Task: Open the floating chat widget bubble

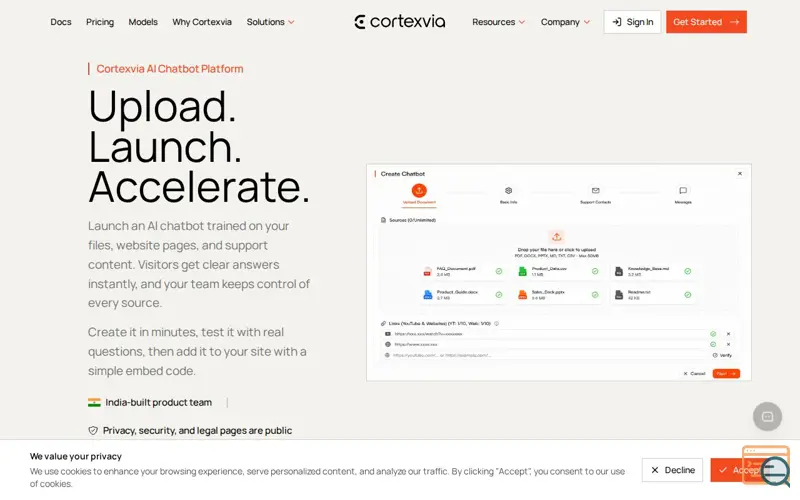Action: (767, 417)
